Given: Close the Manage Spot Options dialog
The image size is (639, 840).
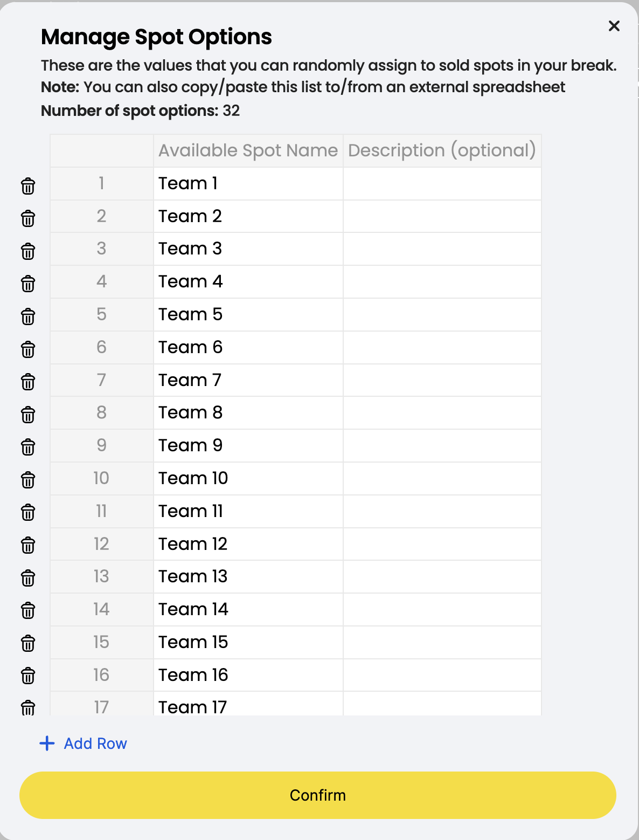Looking at the screenshot, I should (614, 26).
